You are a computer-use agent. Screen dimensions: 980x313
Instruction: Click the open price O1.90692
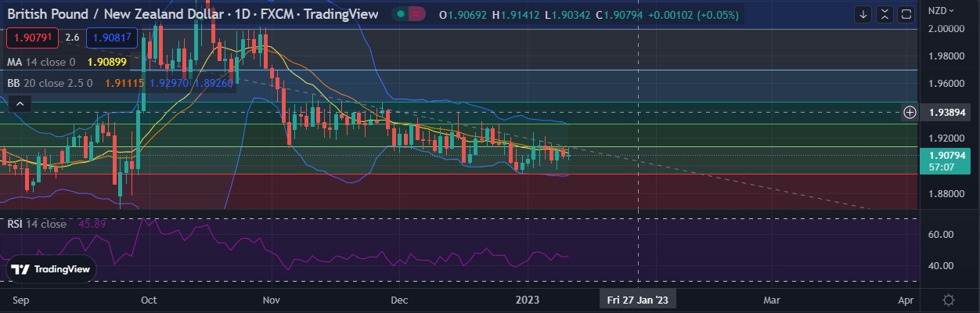coord(463,14)
